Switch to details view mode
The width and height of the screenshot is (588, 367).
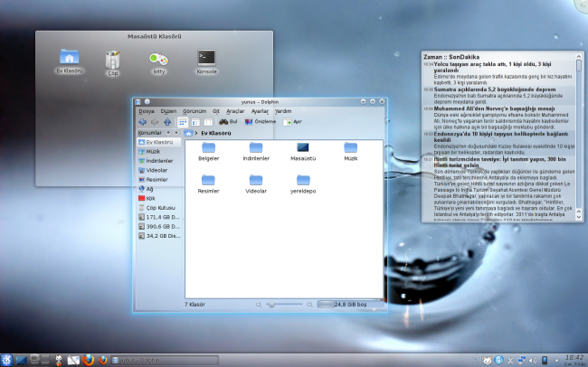tap(194, 121)
